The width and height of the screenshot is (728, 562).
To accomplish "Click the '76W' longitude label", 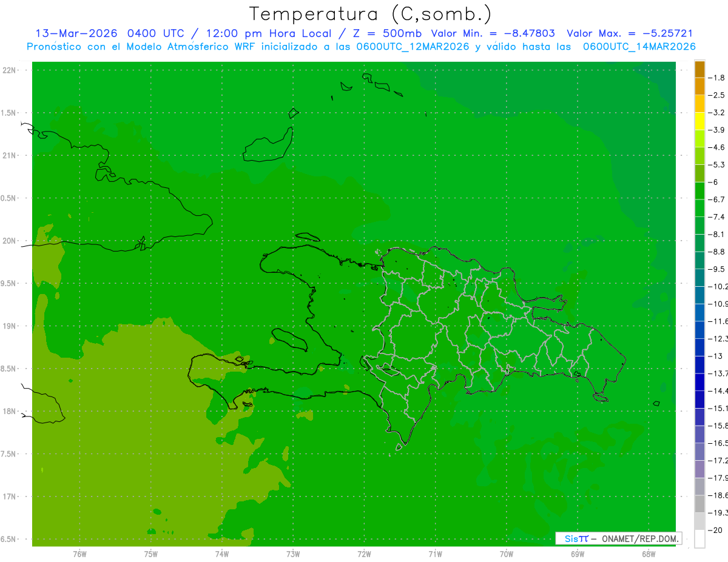I will click(x=79, y=554).
